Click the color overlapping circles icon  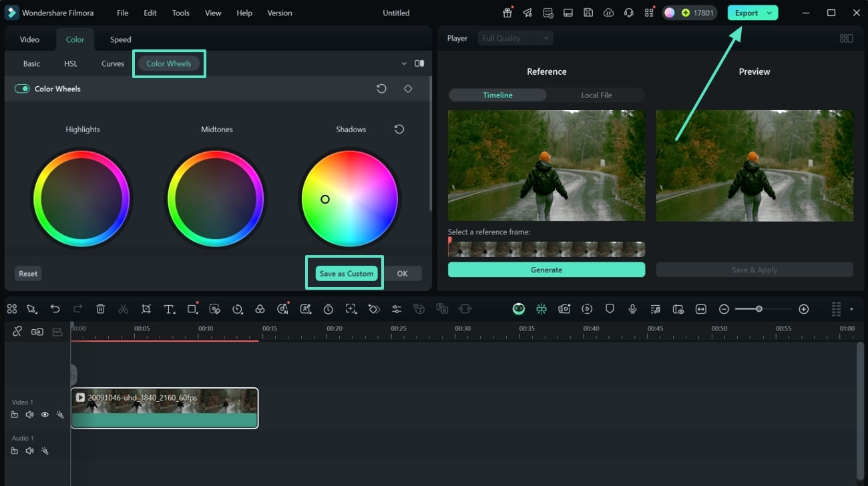click(x=260, y=309)
